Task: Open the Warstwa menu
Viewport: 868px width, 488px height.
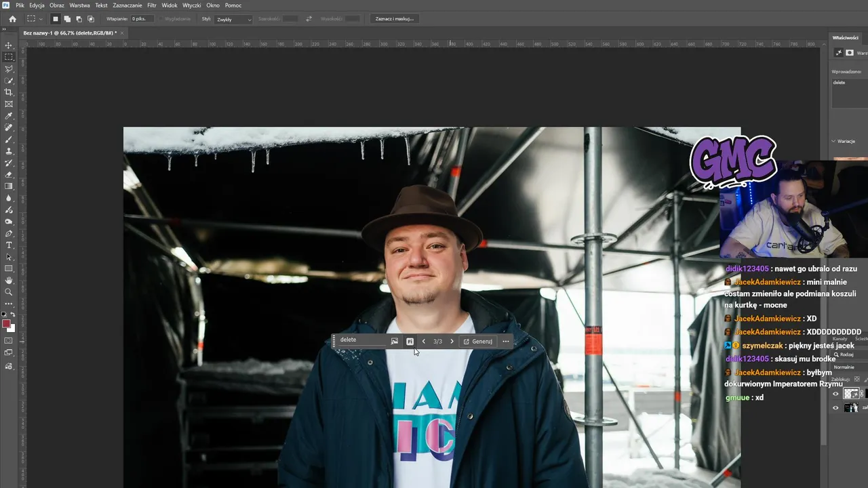Action: [79, 5]
